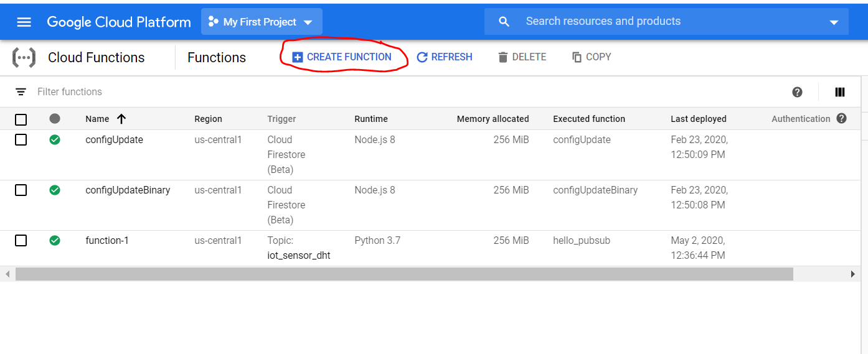Click the CREATE FUNCTION button
Image resolution: width=868 pixels, height=354 pixels.
342,57
